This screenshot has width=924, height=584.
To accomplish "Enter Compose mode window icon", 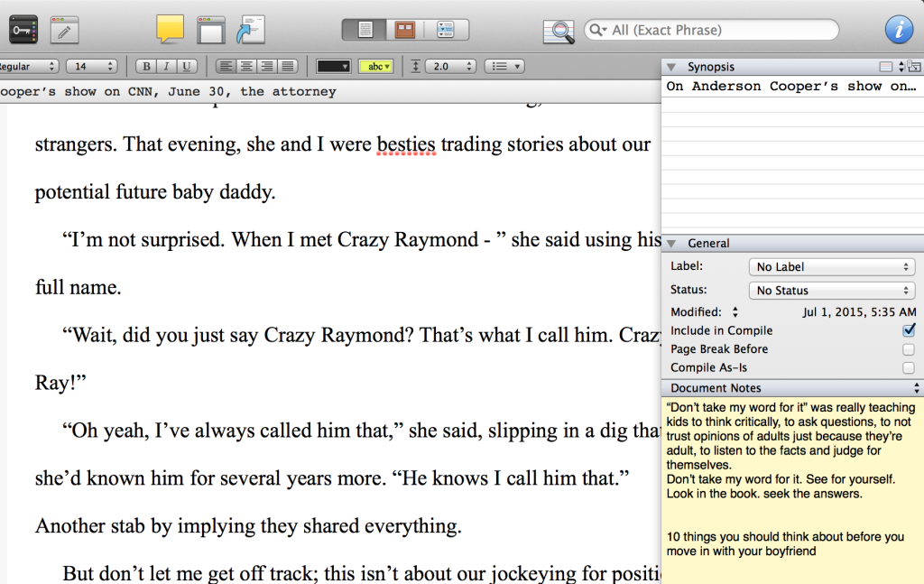I will point(210,29).
